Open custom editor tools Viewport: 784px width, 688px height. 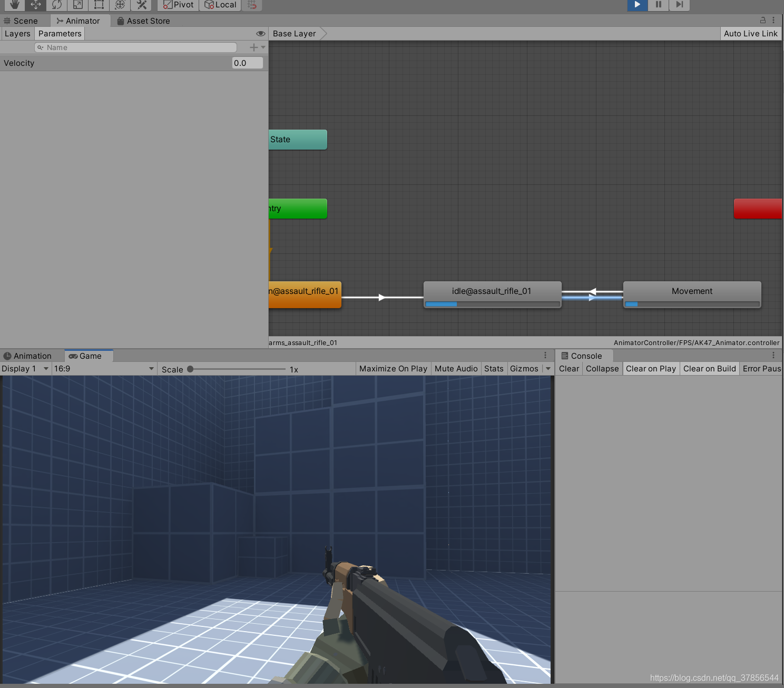(x=141, y=5)
